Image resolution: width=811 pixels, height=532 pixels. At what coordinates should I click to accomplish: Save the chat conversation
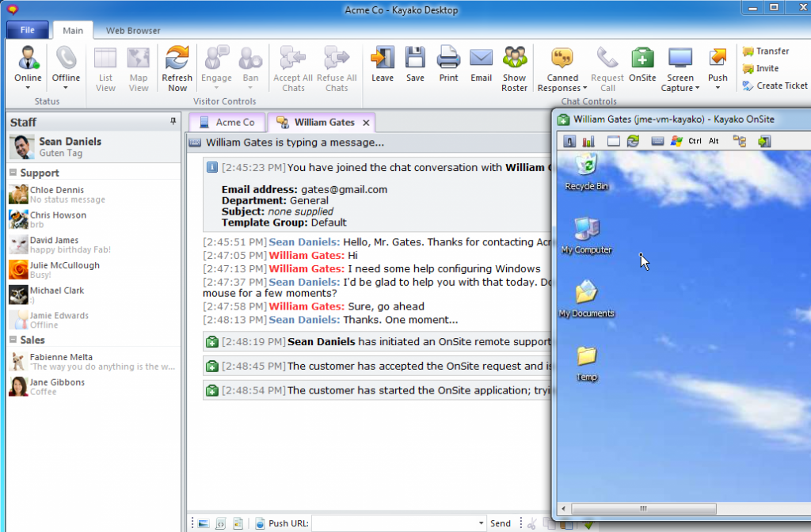tap(415, 63)
